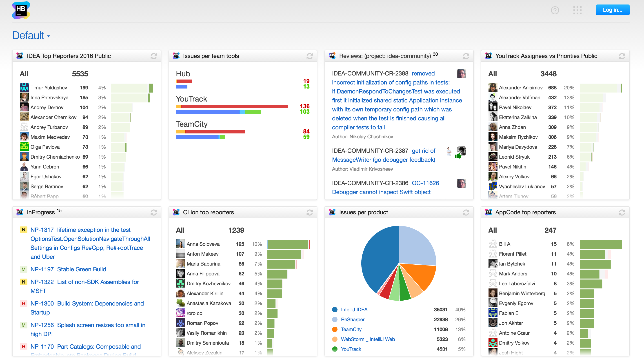Open review IDEA-COMMUNITY-CR-2387 MessageWriter link
The image size is (644, 359).
click(384, 155)
